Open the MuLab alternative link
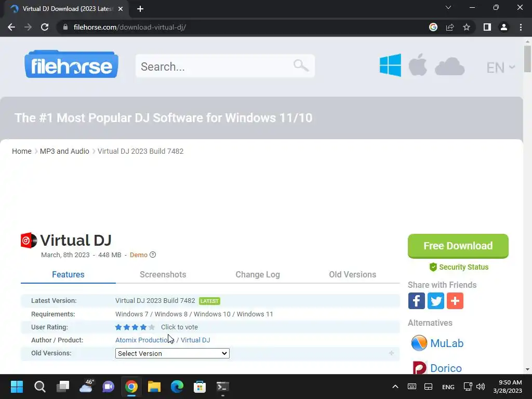Image resolution: width=532 pixels, height=399 pixels. pos(447,343)
